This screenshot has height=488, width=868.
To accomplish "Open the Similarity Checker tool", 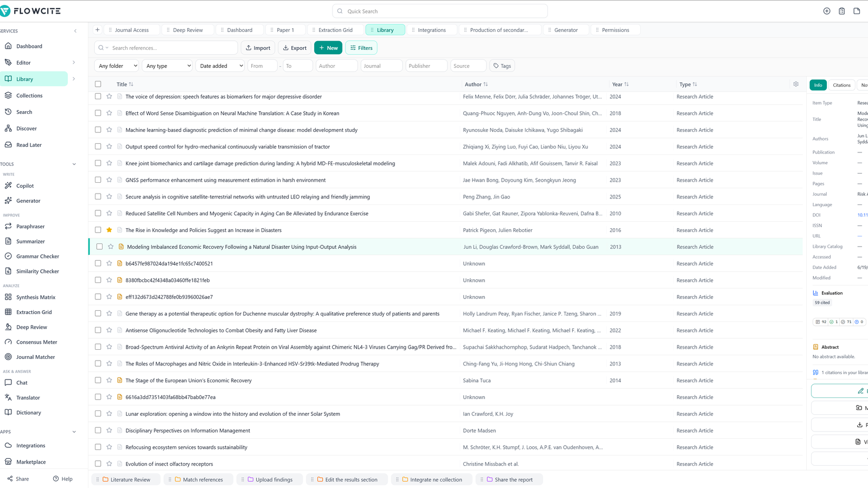I will click(37, 272).
